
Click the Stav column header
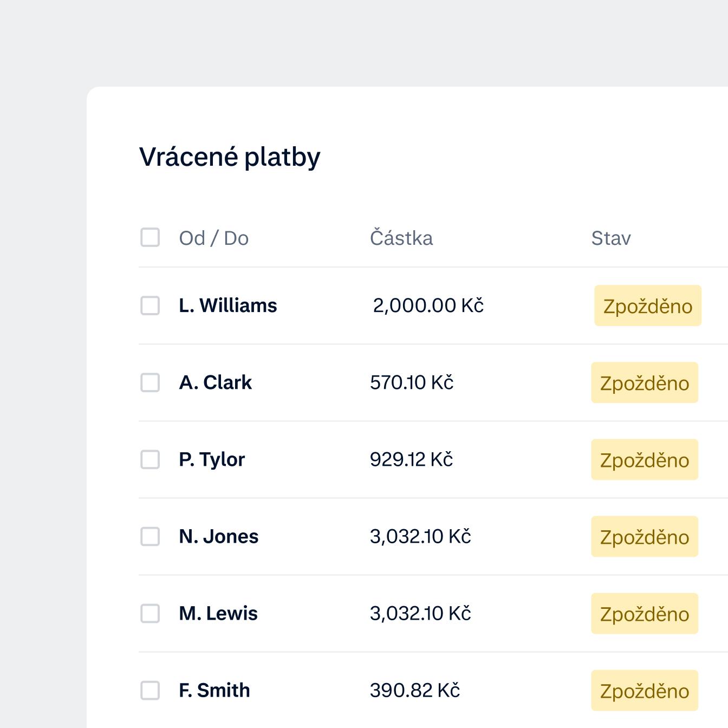coord(612,237)
